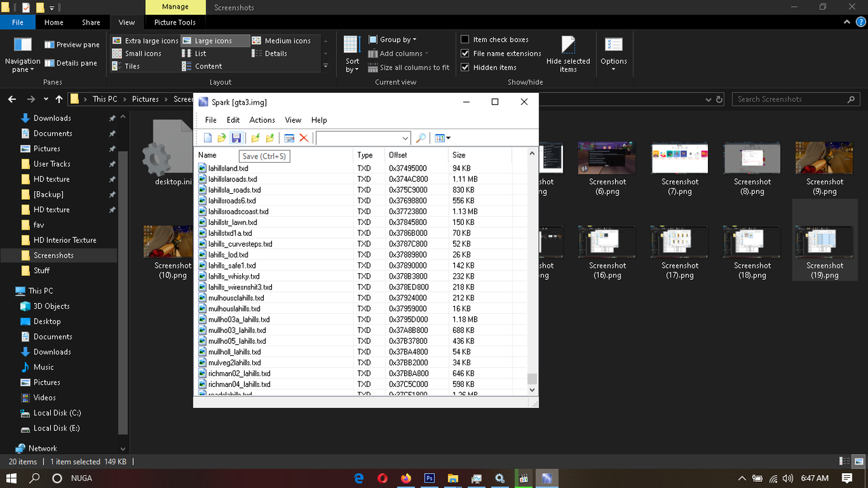Viewport: 868px width, 488px height.
Task: Open Spark's File menu
Action: tap(211, 120)
